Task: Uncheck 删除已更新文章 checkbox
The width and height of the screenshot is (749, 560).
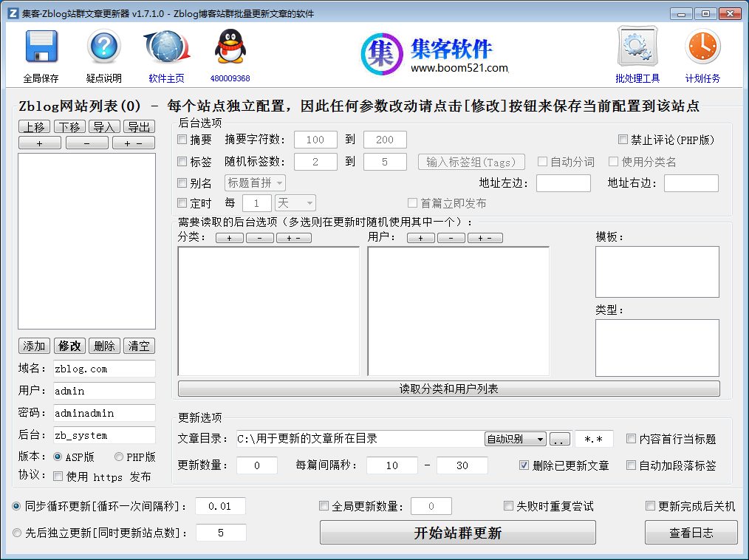Action: click(524, 465)
